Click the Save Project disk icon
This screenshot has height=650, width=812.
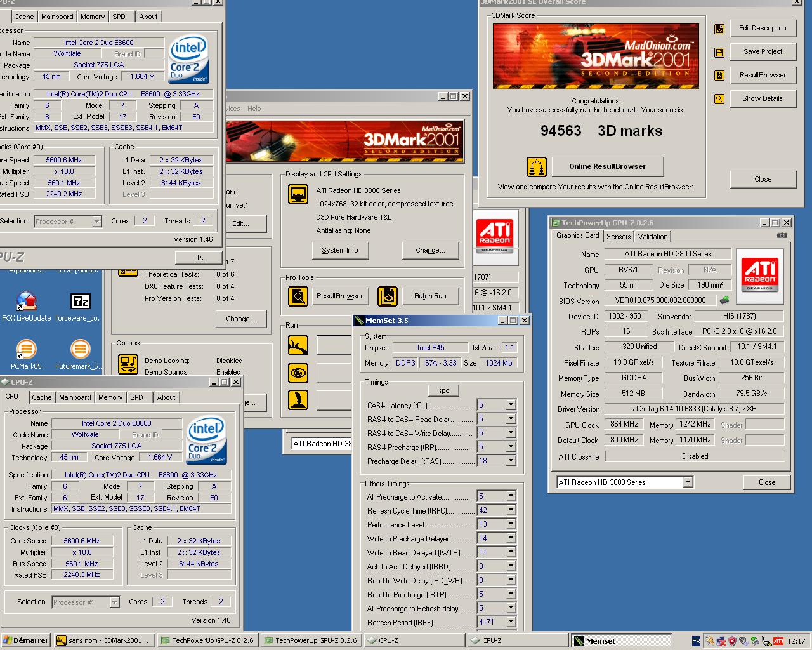pos(719,52)
